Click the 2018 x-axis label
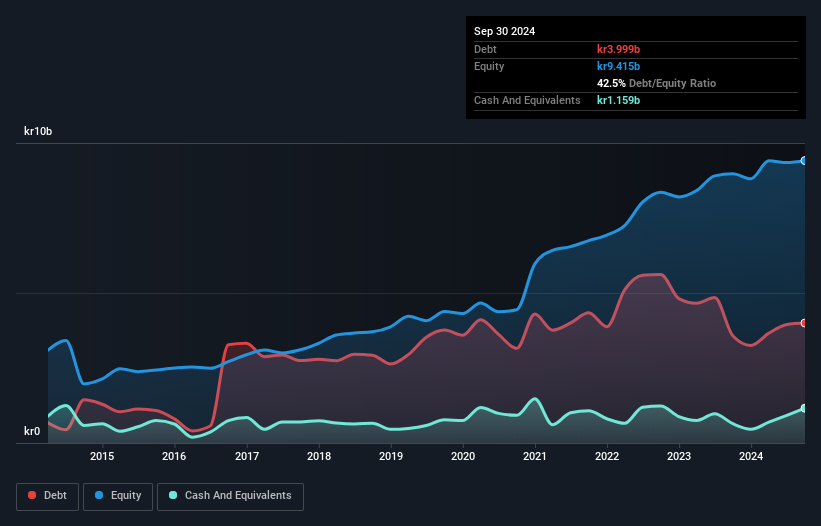The width and height of the screenshot is (821, 526). (x=319, y=456)
